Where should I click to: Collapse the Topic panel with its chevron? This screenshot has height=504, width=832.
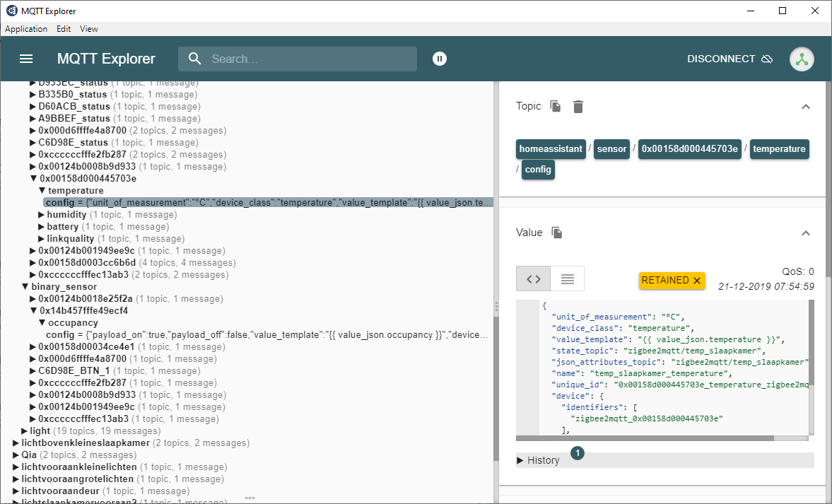(806, 106)
